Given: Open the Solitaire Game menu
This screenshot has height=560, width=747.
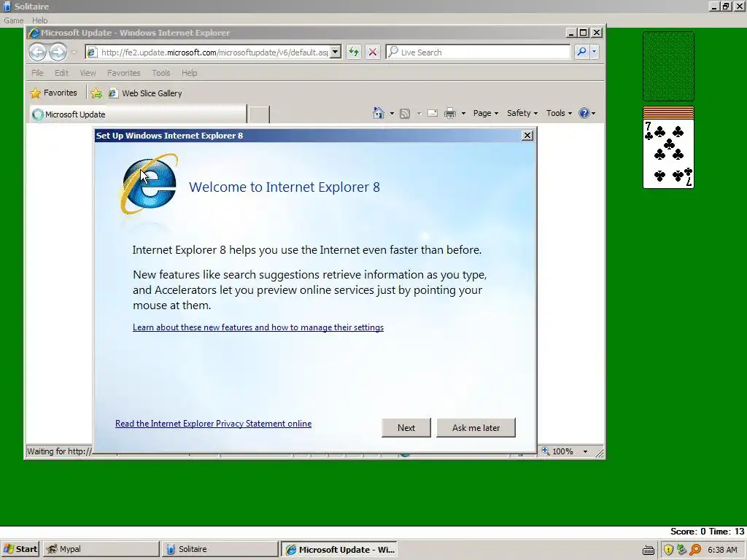Looking at the screenshot, I should point(13,20).
